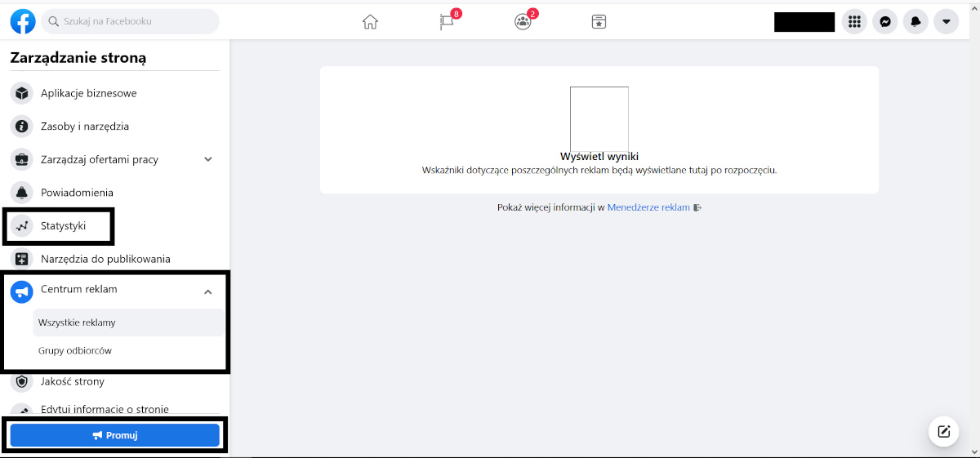Viewport: 980px width, 458px height.
Task: Expand Zarządzaj ofertami pracy chevron
Action: [x=208, y=159]
